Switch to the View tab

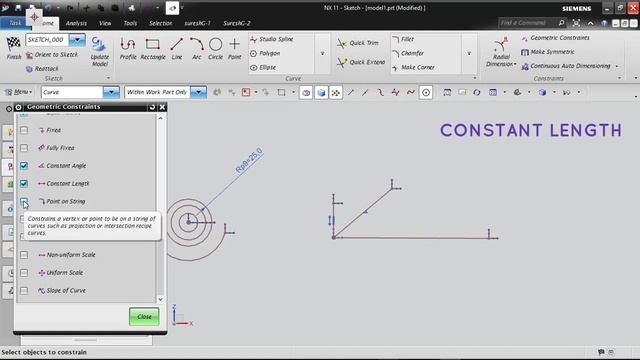(105, 23)
